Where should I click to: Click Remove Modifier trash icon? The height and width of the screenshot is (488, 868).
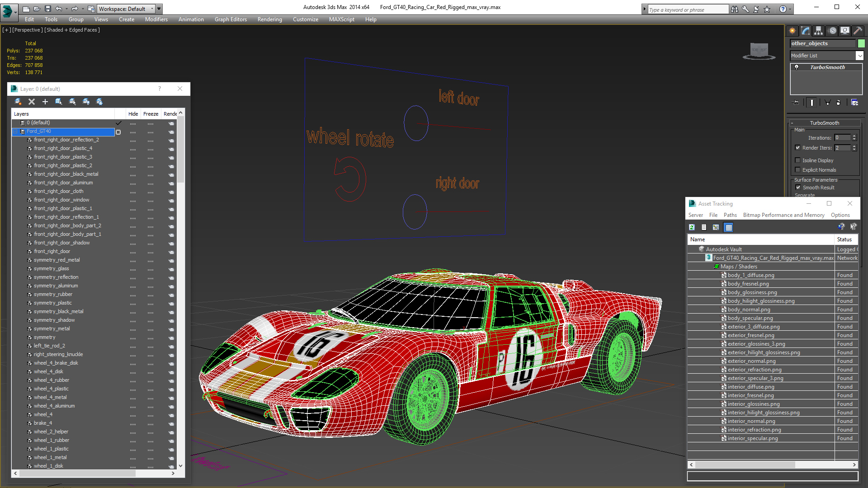(838, 103)
